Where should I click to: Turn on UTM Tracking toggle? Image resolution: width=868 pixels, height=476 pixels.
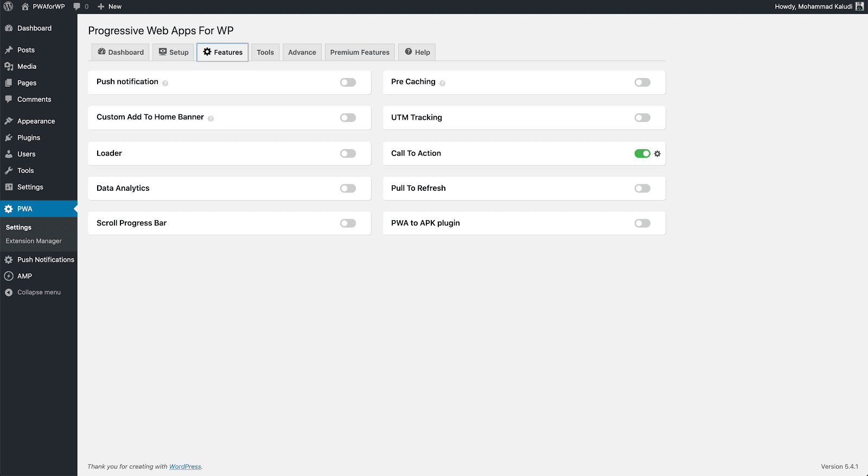[642, 118]
